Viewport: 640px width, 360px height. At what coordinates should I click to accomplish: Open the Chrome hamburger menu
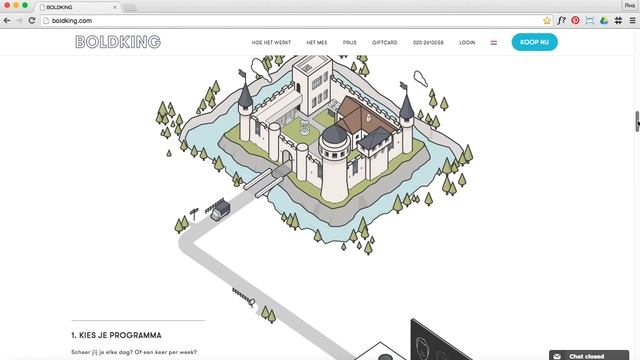click(632, 20)
